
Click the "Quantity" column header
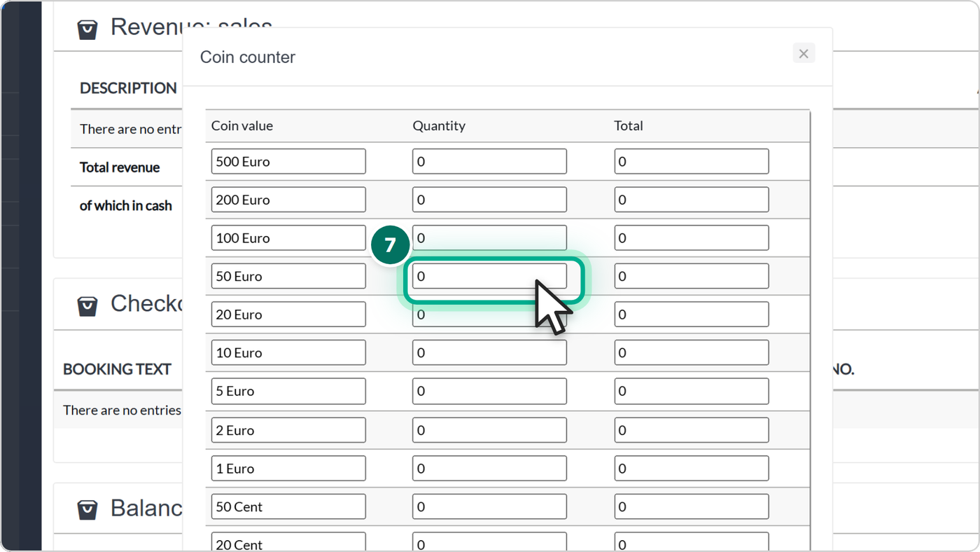coord(439,126)
